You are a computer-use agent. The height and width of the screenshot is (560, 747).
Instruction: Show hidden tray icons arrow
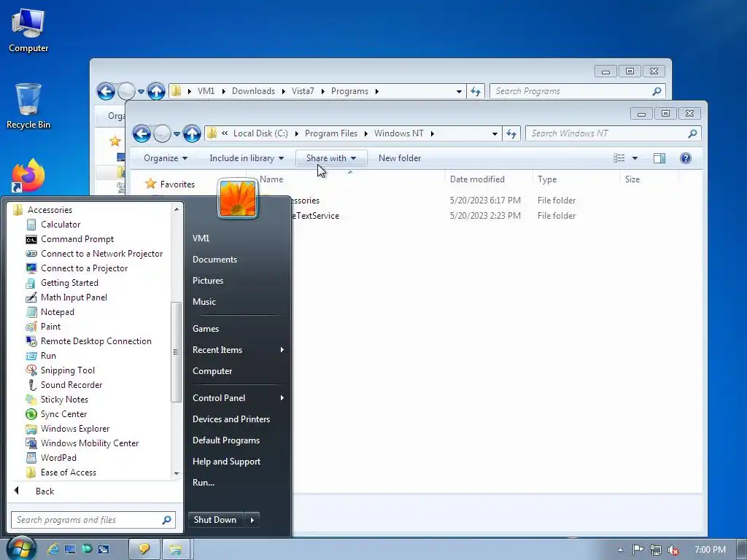point(620,550)
